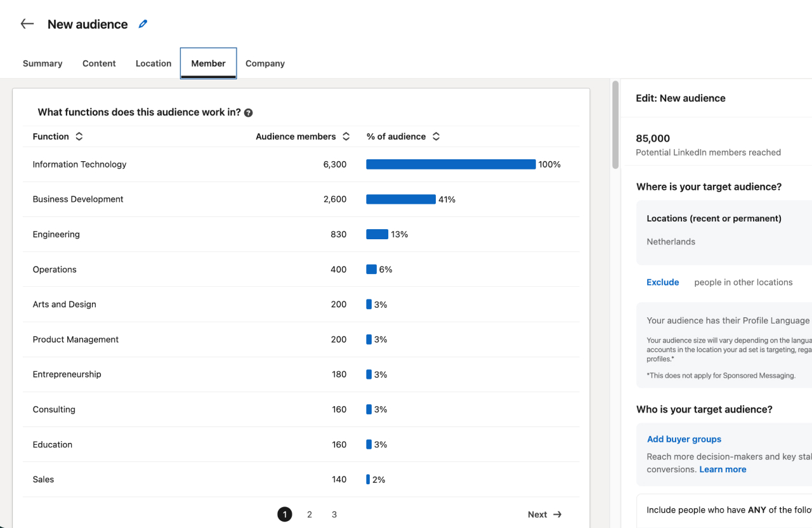This screenshot has height=528, width=812.
Task: Open the Location tab
Action: pos(154,63)
